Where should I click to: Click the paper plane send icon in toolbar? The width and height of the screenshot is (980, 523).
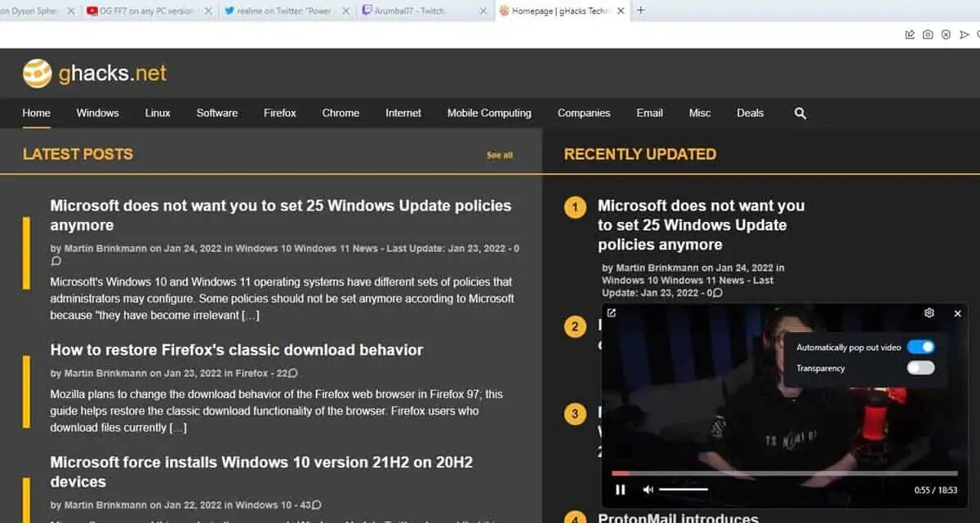pyautogui.click(x=964, y=34)
